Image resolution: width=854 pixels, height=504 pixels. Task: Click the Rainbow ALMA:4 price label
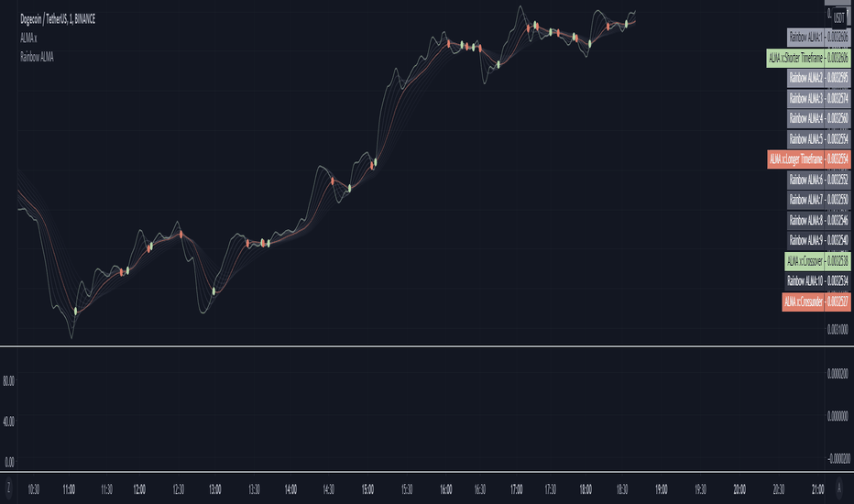818,119
